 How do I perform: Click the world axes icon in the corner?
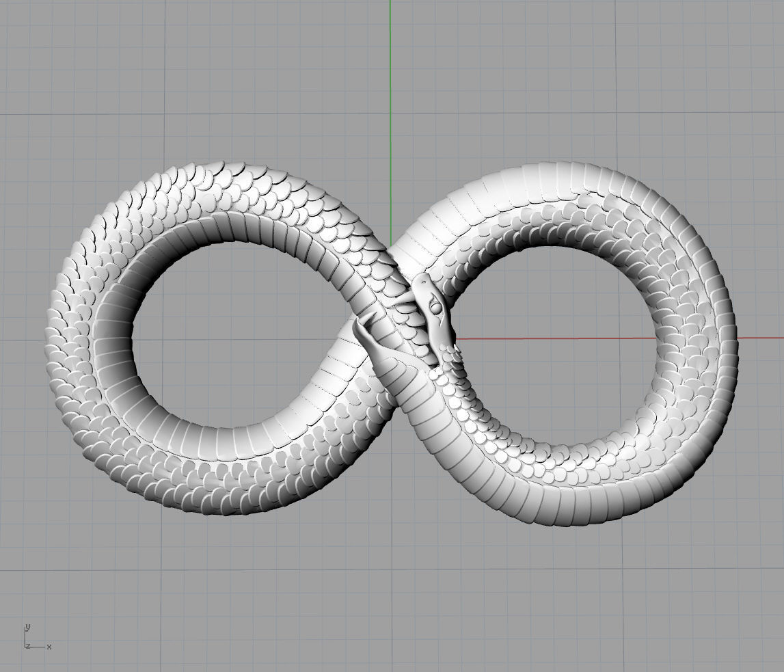click(x=37, y=637)
